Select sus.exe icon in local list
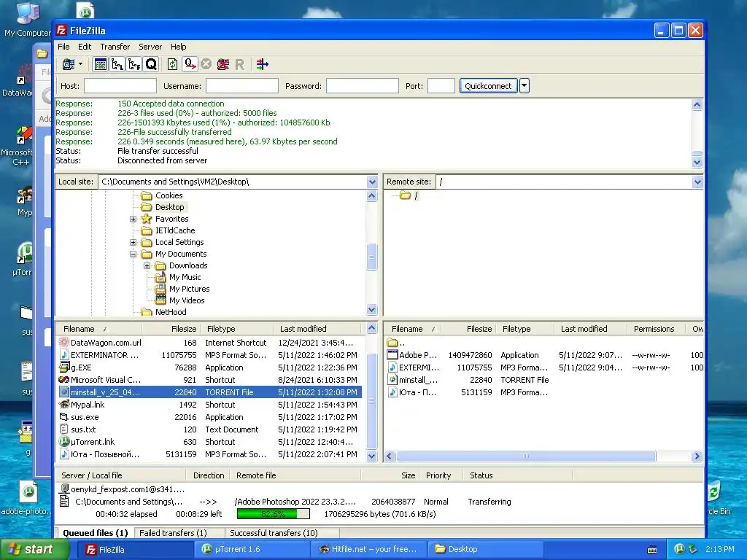This screenshot has width=747, height=560. (64, 417)
